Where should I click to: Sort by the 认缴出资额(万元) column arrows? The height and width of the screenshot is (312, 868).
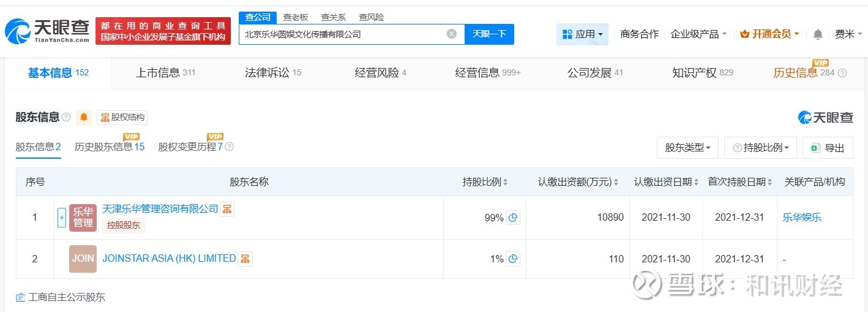click(616, 182)
